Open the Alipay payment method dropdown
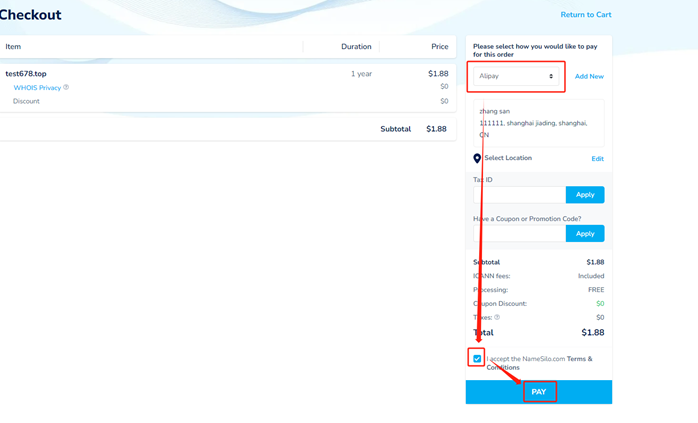Viewport: 698px width, 423px height. [516, 76]
